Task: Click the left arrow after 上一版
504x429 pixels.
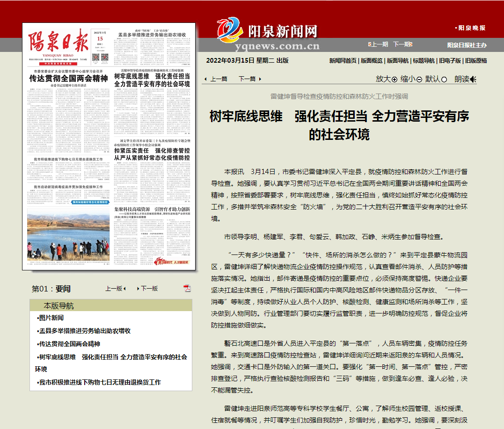Action: click(124, 289)
